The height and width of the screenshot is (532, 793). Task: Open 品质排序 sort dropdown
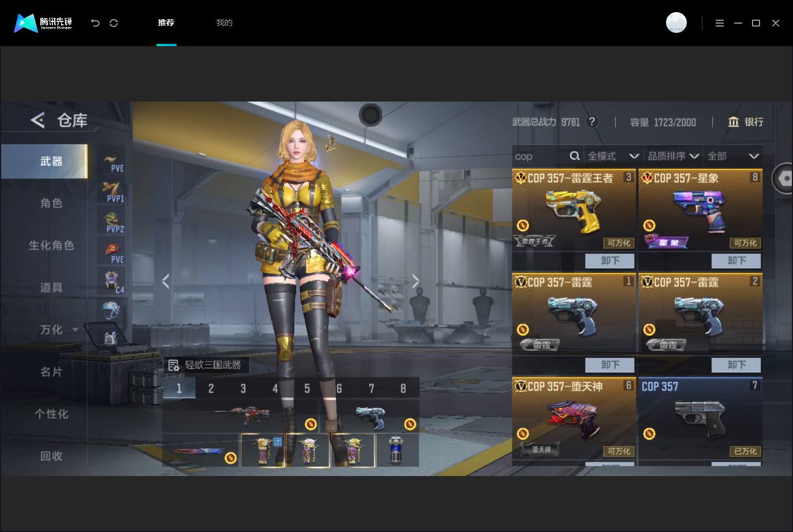point(674,156)
